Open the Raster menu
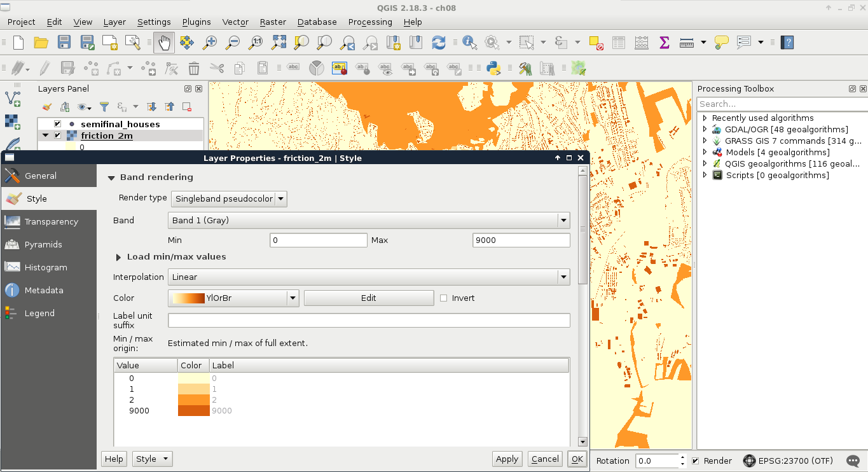The width and height of the screenshot is (868, 472). 273,22
